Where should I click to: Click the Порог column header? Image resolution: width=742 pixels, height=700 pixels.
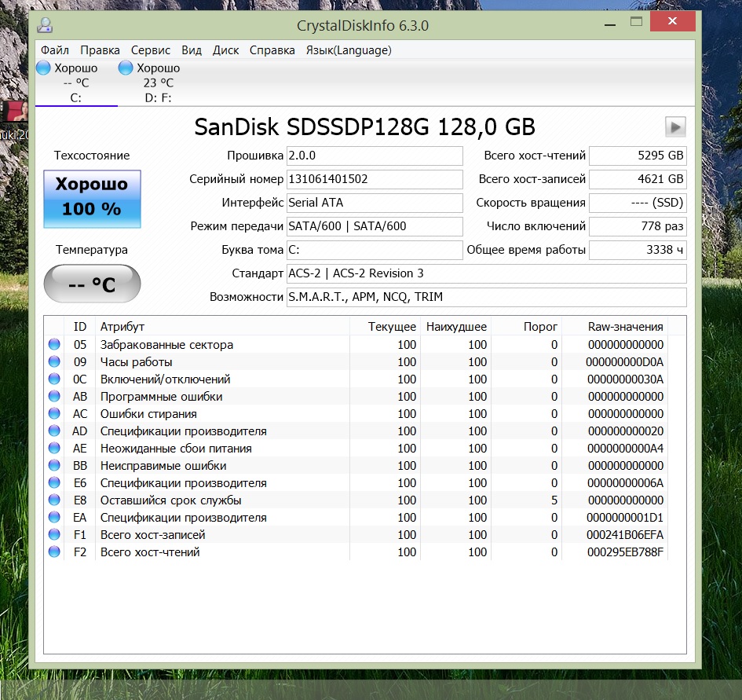tap(526, 326)
